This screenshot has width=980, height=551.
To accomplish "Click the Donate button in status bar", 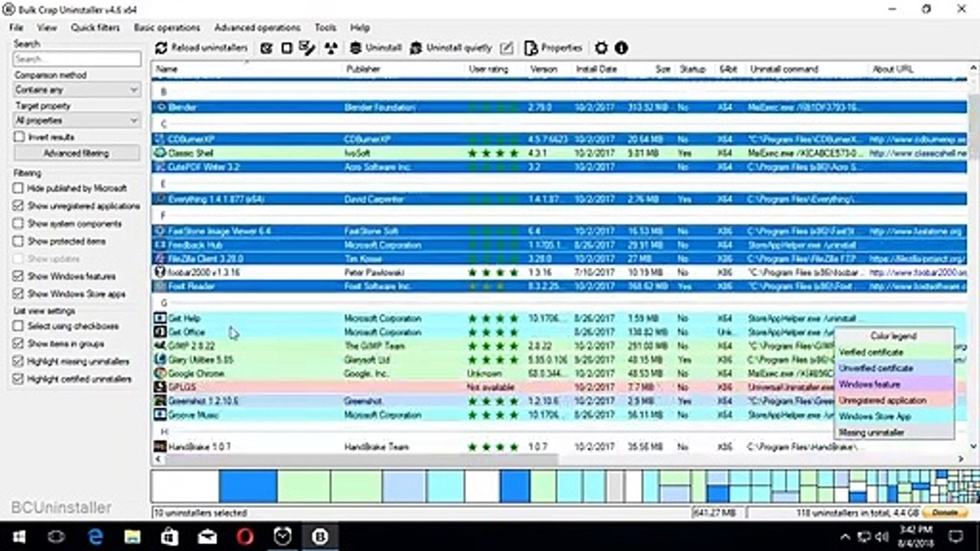I will tap(946, 513).
